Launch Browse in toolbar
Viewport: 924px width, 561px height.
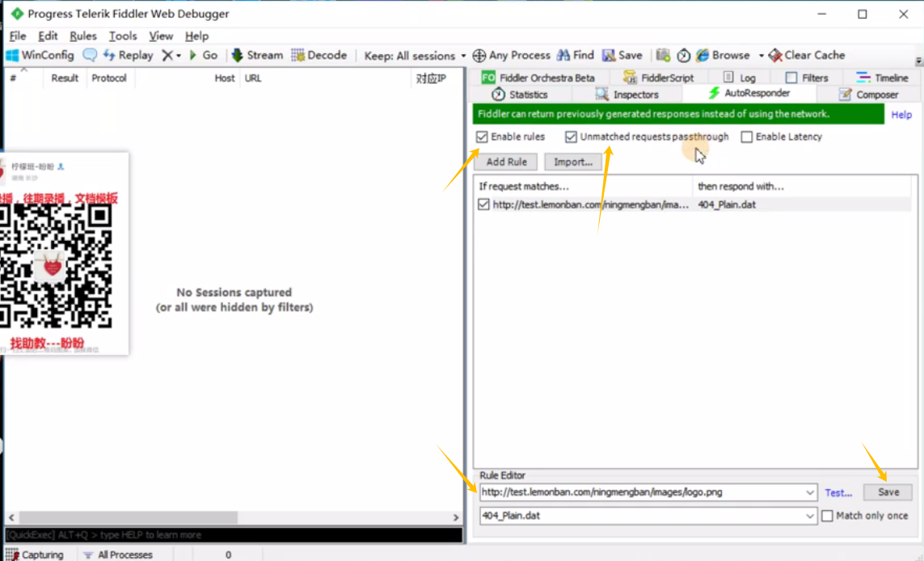723,56
